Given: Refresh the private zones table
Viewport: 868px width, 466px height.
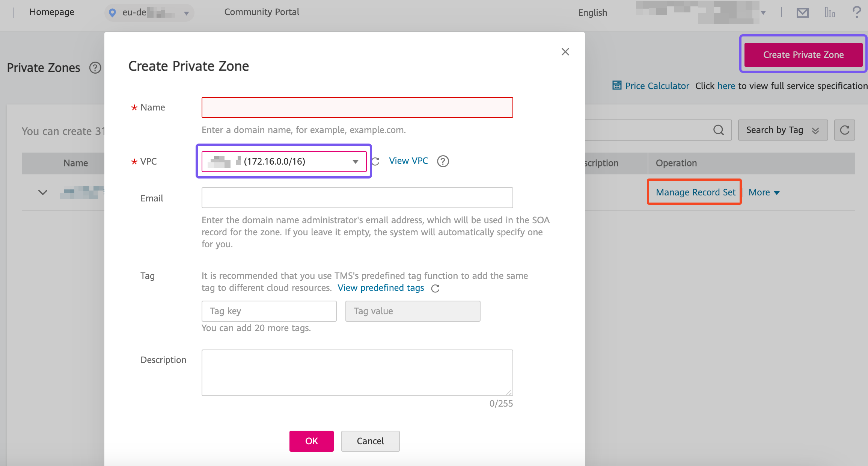Looking at the screenshot, I should (x=844, y=130).
